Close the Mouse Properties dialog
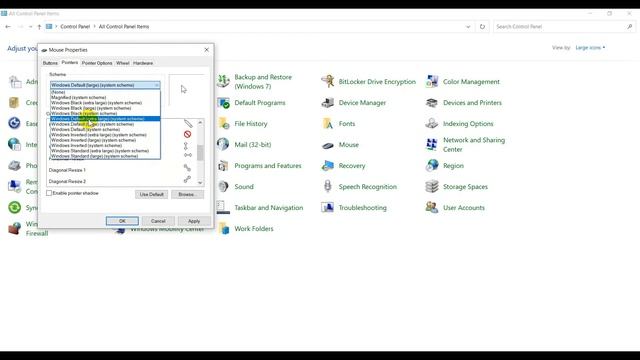Viewport: 640px width, 360px height. point(207,50)
